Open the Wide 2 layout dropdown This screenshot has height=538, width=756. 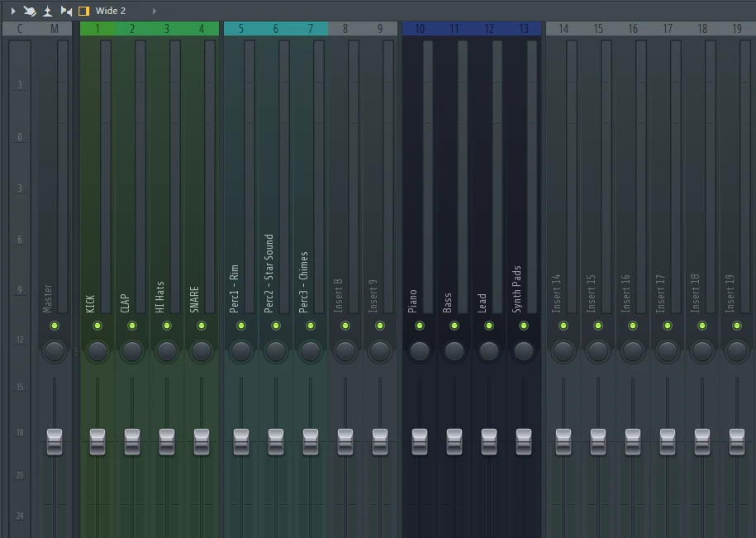pos(111,11)
